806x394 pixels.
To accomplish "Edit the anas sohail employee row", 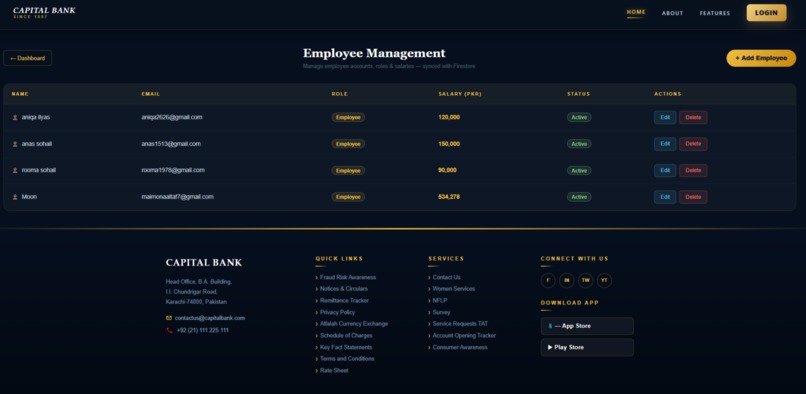I will [665, 144].
